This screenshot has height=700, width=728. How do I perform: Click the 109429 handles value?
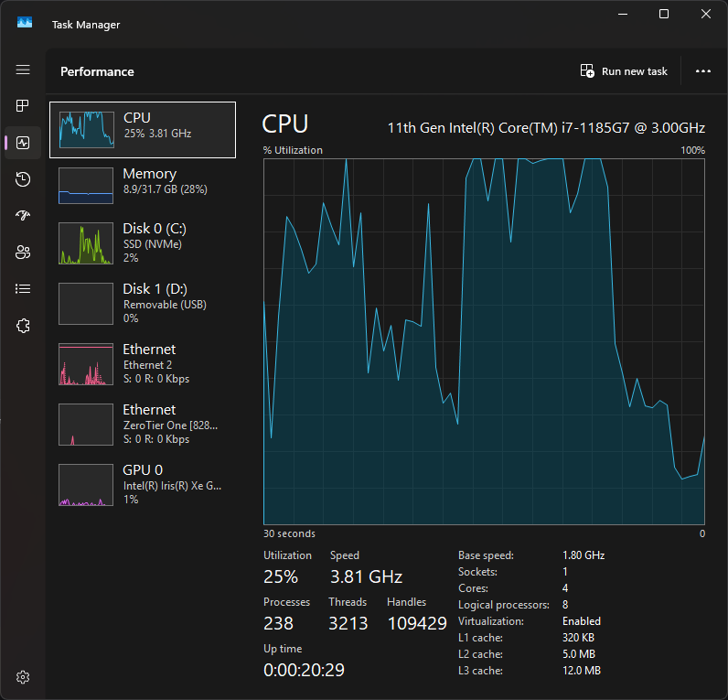pos(417,623)
